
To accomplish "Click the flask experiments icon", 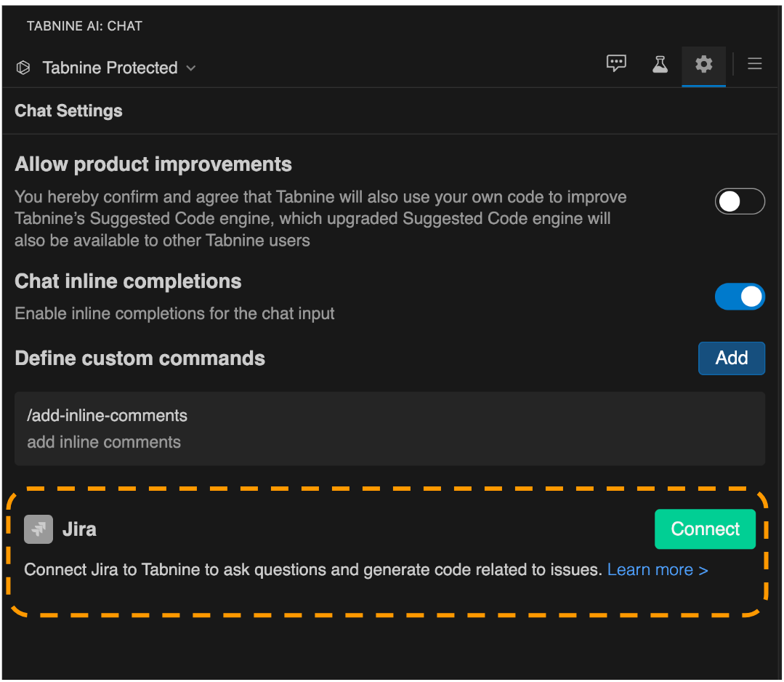I will [x=660, y=64].
